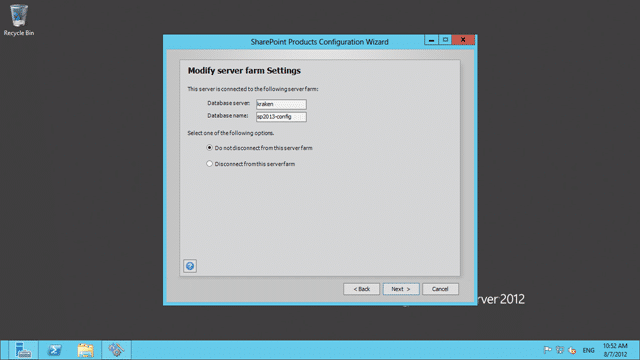Image resolution: width=640 pixels, height=360 pixels.
Task: Open Windows PowerShell from the taskbar
Action: tap(54, 350)
